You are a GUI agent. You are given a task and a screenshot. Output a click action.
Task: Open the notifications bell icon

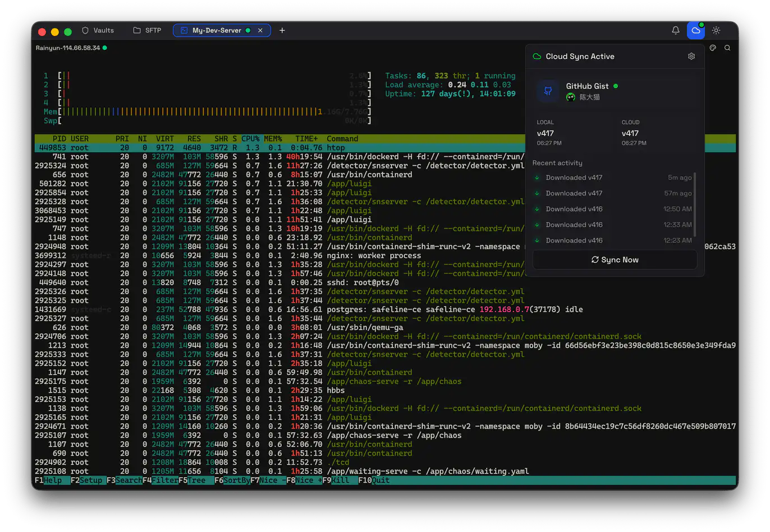676,30
